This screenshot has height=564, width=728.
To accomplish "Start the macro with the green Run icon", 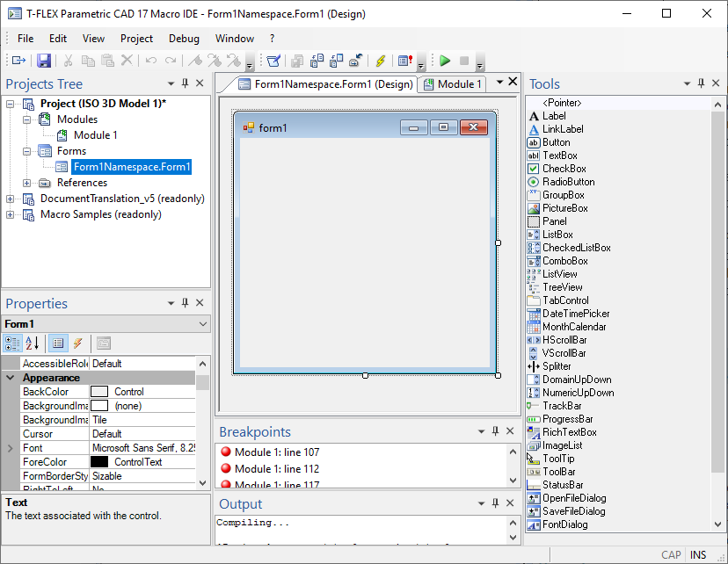I will tap(445, 61).
